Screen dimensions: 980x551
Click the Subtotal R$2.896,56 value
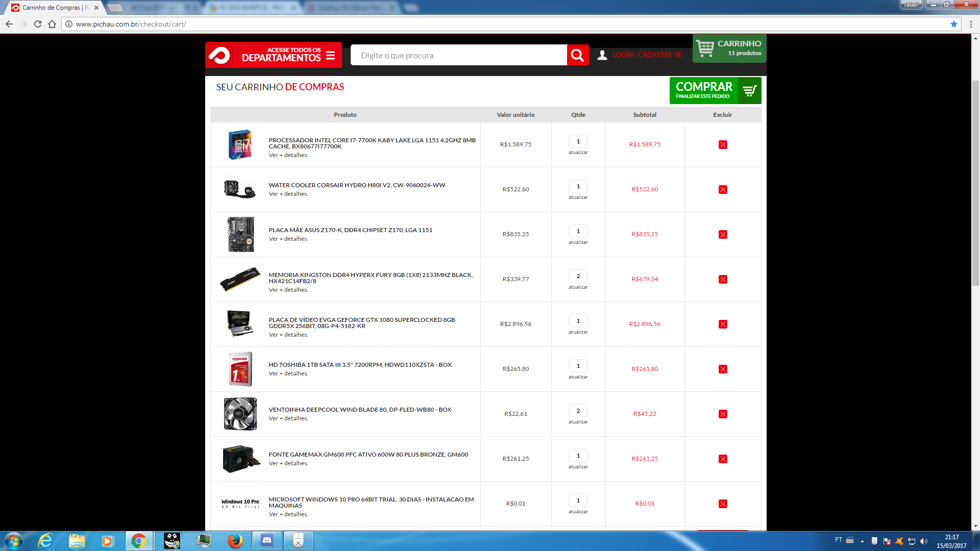click(645, 324)
